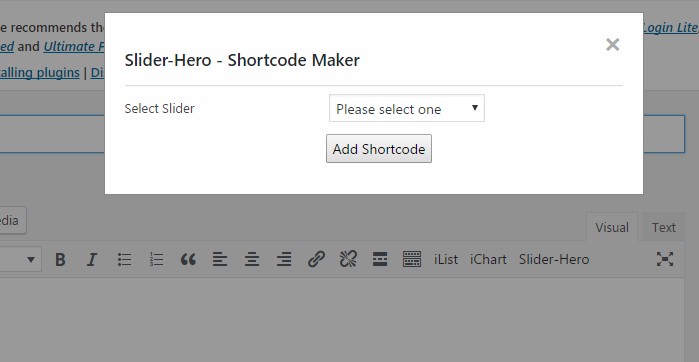Image resolution: width=699 pixels, height=362 pixels.
Task: Enable distraction-free fullscreen mode
Action: (665, 259)
